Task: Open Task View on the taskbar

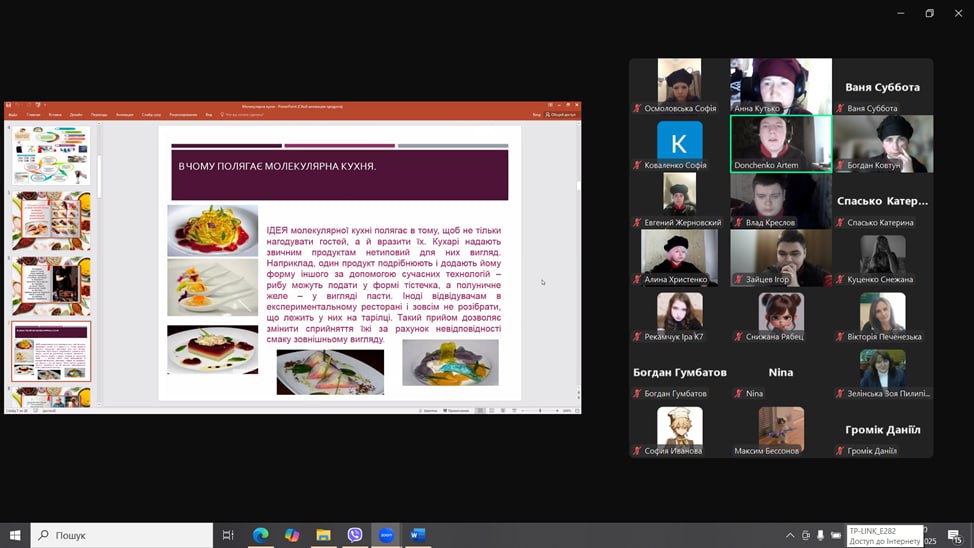Action: (x=228, y=535)
